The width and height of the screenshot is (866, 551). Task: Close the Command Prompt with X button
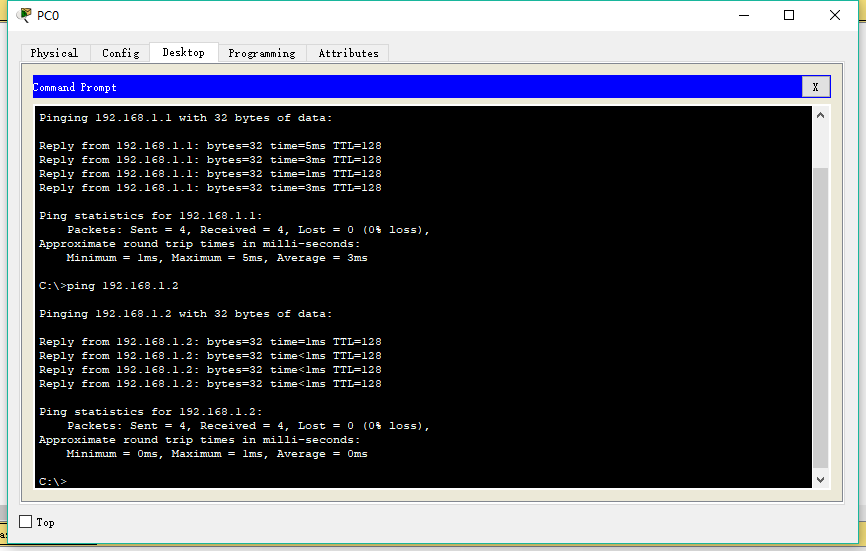click(x=815, y=87)
